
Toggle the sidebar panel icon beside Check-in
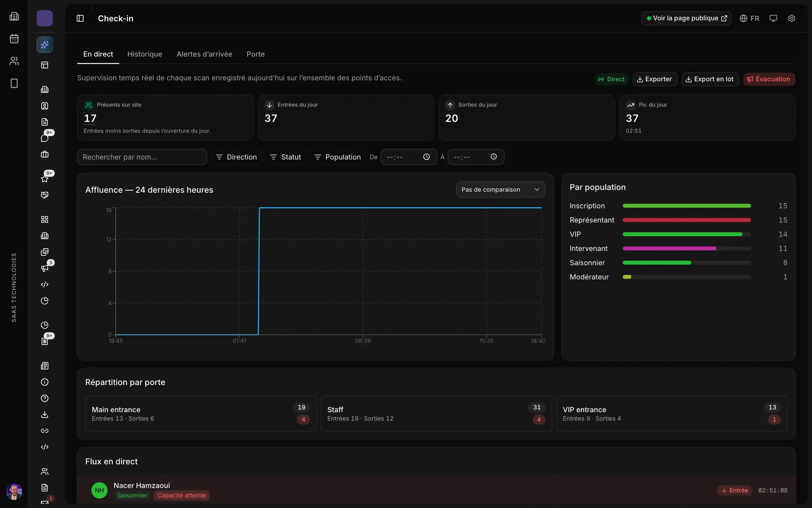[80, 18]
